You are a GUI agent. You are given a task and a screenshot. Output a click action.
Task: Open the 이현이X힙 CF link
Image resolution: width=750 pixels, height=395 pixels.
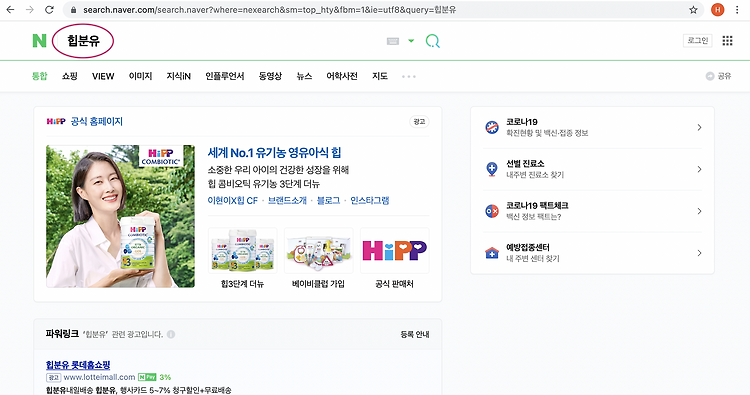coord(232,201)
